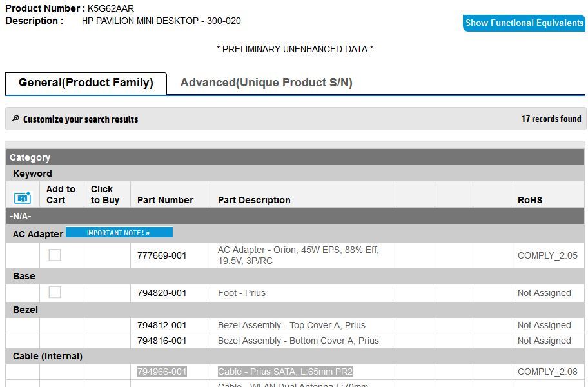Click Bezel Assembly - Top Cover A description

coord(291,325)
